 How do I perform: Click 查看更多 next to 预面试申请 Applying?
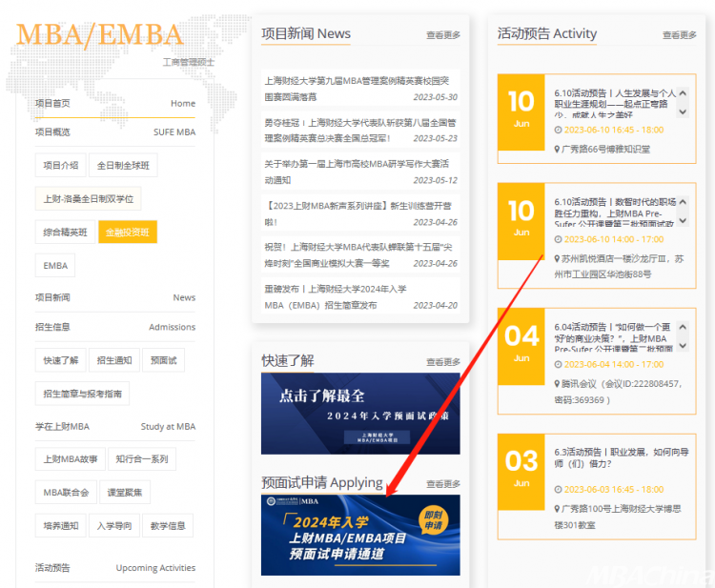click(x=442, y=483)
